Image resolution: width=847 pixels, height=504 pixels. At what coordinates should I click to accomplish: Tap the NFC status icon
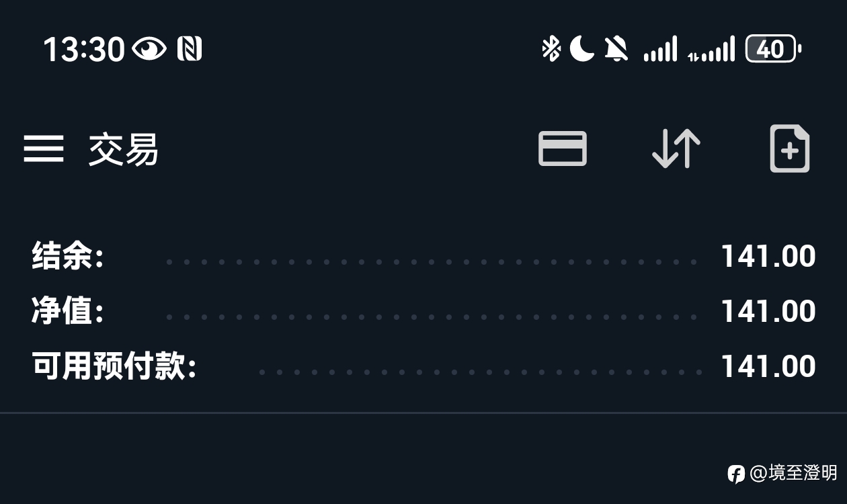click(x=190, y=49)
